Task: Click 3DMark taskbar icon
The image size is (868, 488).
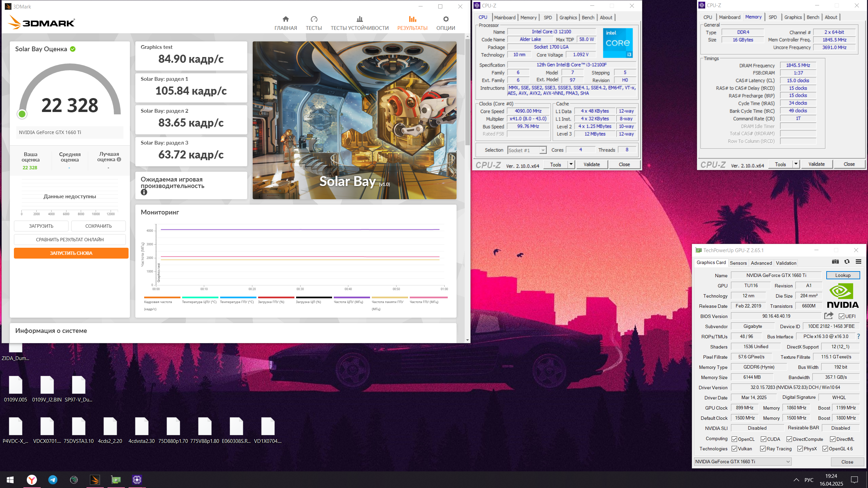Action: pyautogui.click(x=95, y=480)
